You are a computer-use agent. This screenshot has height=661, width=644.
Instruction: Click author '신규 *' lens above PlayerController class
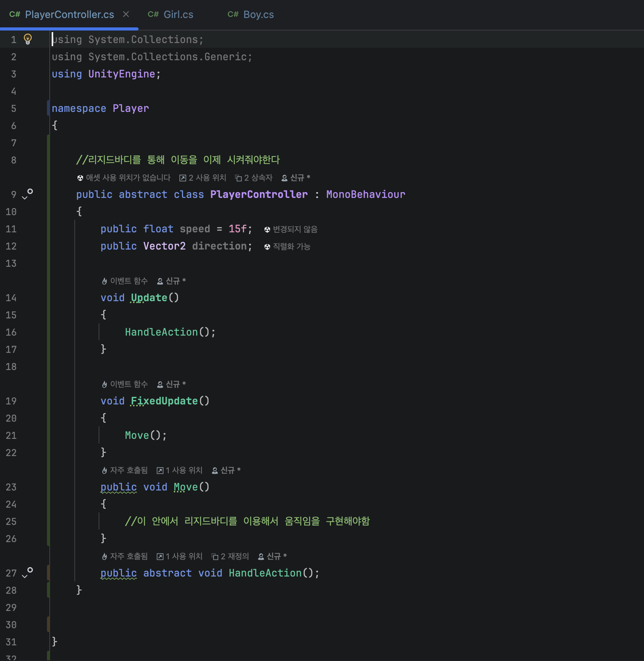[x=296, y=178]
